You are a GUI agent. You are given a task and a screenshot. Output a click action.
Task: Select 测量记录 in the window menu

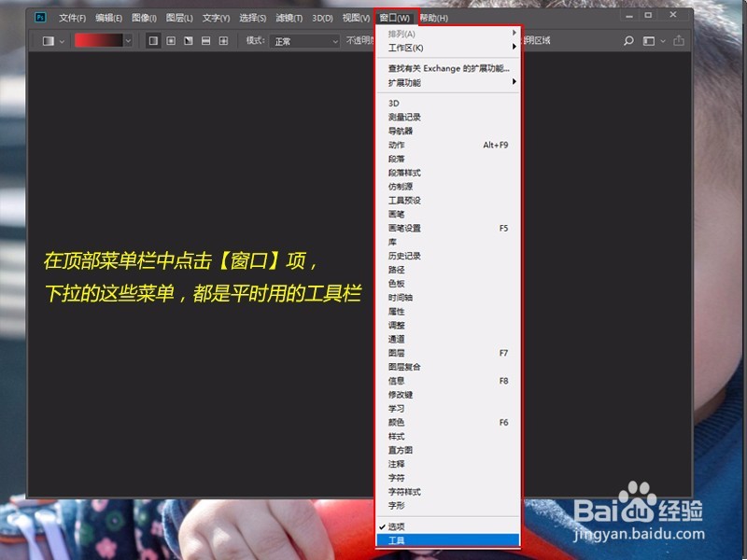point(448,117)
